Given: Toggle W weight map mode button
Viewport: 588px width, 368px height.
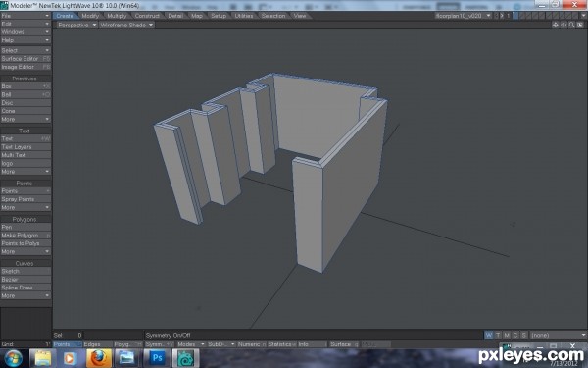Looking at the screenshot, I should pyautogui.click(x=488, y=335).
